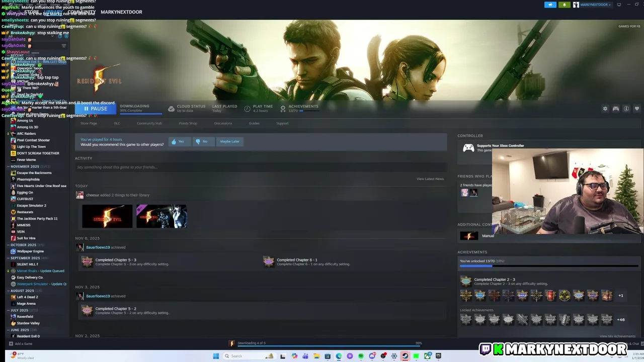Viewport: 644px width, 362px height.
Task: Open Spotify icon on taskbar
Action: [361, 356]
